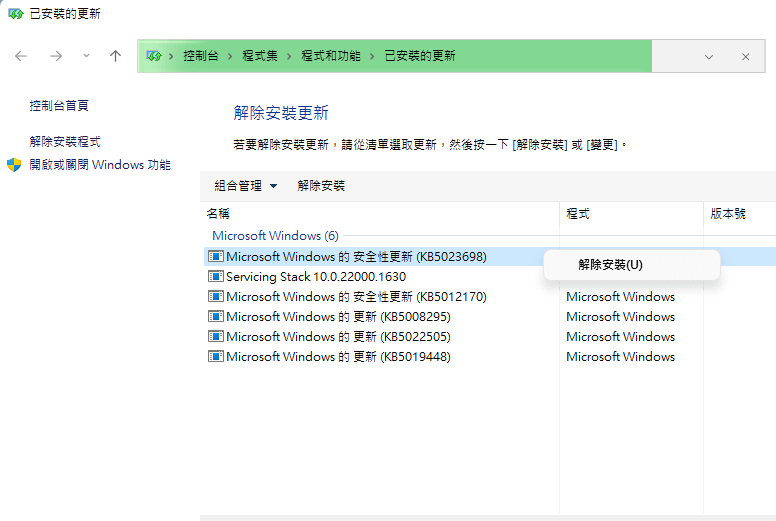Click the back navigation arrow

pos(21,56)
